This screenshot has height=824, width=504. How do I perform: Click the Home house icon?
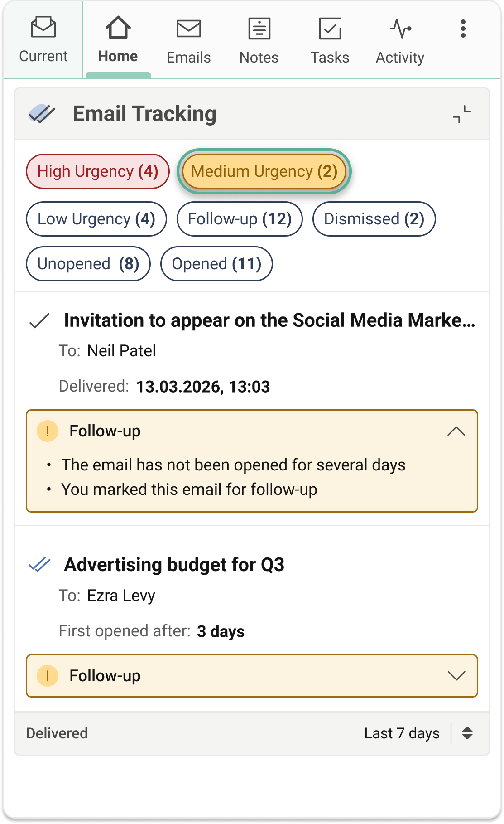[118, 27]
